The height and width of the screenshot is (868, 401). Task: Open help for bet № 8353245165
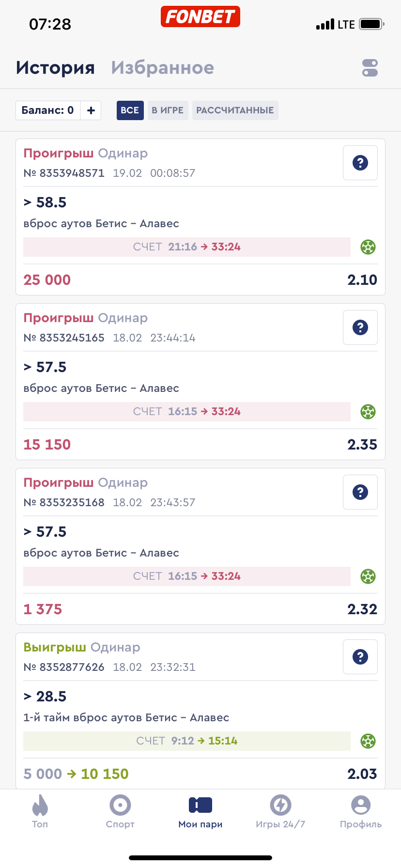[360, 327]
